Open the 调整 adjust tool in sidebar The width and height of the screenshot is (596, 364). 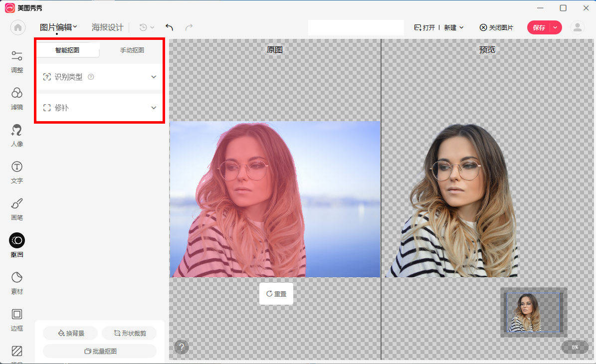click(x=17, y=61)
